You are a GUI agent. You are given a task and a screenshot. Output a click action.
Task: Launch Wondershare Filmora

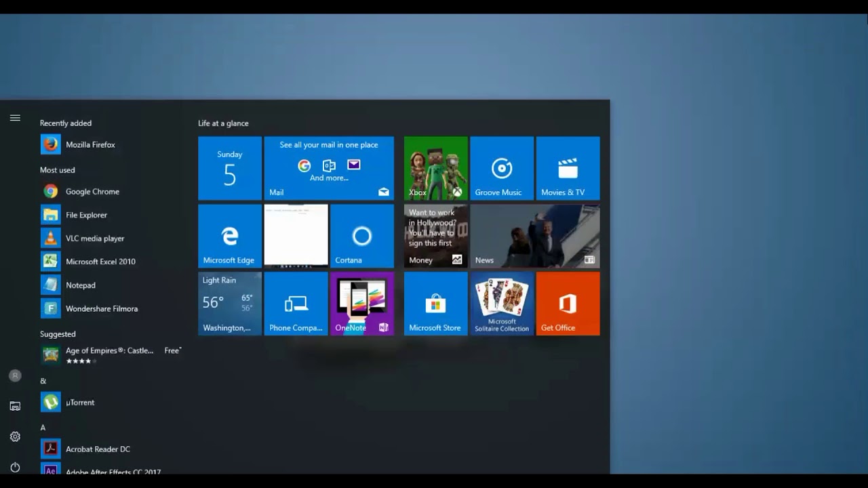coord(112,308)
